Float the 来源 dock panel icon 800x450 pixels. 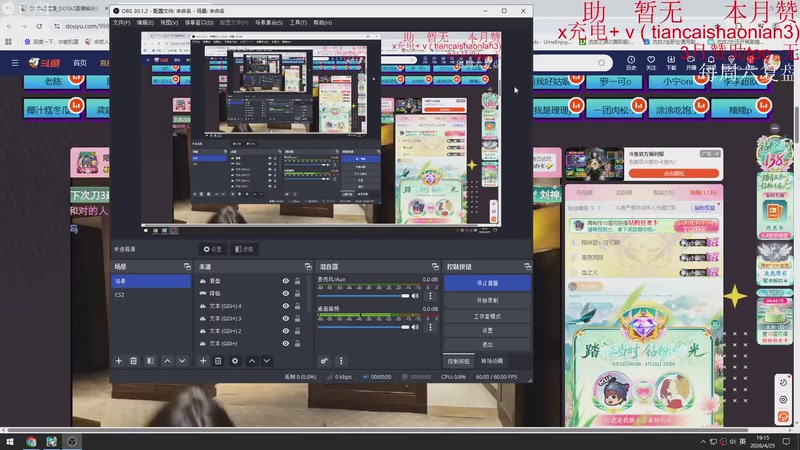(x=308, y=266)
